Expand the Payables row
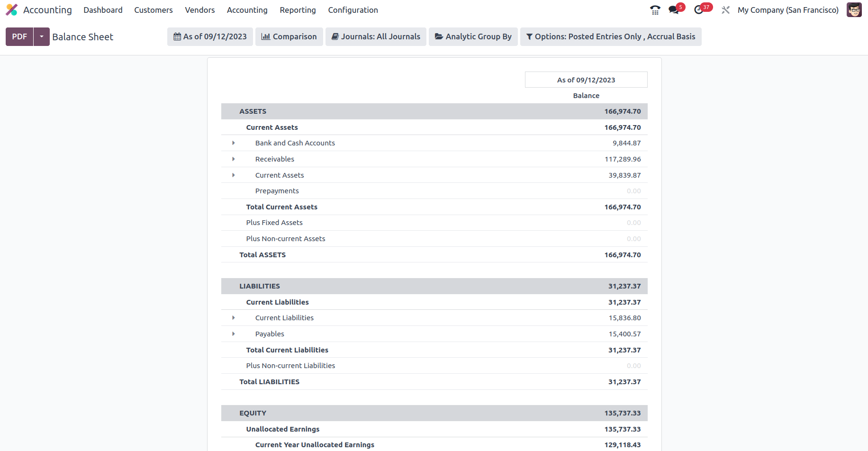The width and height of the screenshot is (868, 451). point(234,334)
